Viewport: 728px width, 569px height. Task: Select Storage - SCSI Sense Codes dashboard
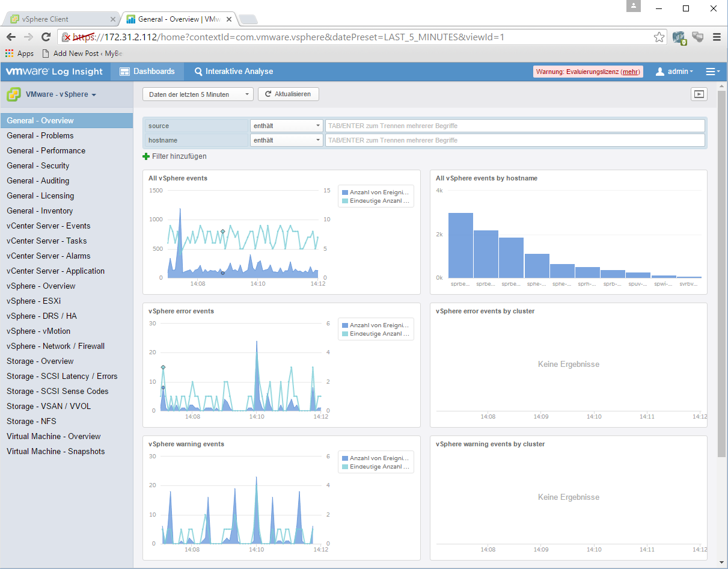pyautogui.click(x=58, y=391)
